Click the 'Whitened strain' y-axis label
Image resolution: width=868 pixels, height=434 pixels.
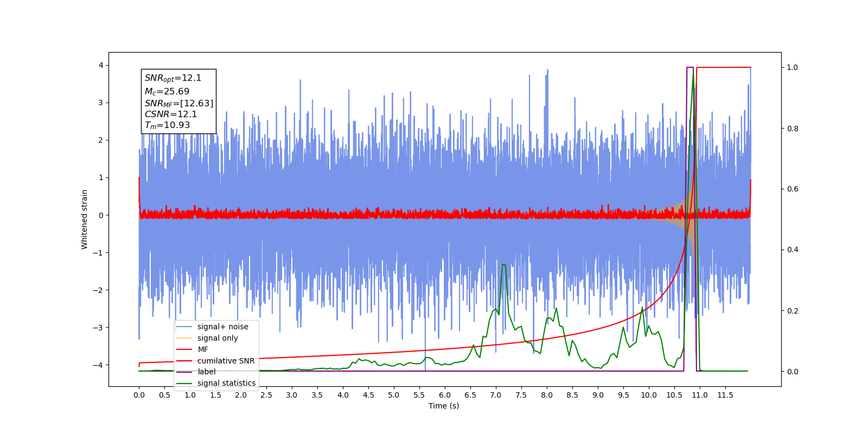click(x=85, y=219)
